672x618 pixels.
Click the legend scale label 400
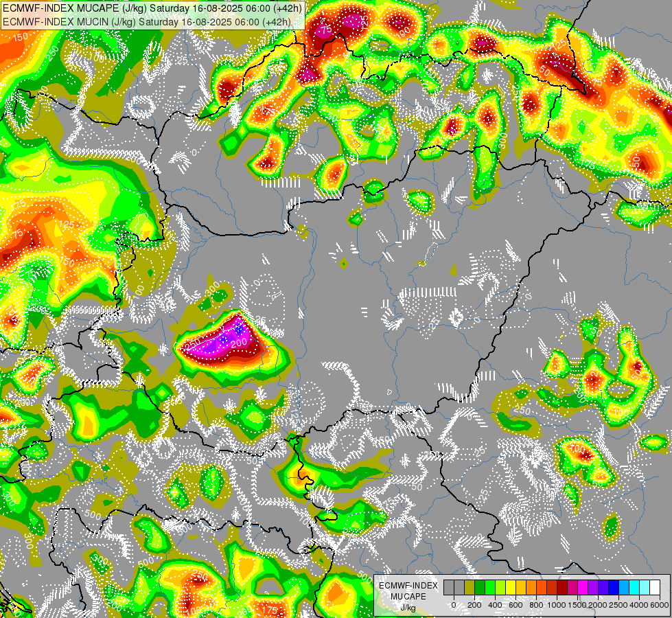(495, 605)
